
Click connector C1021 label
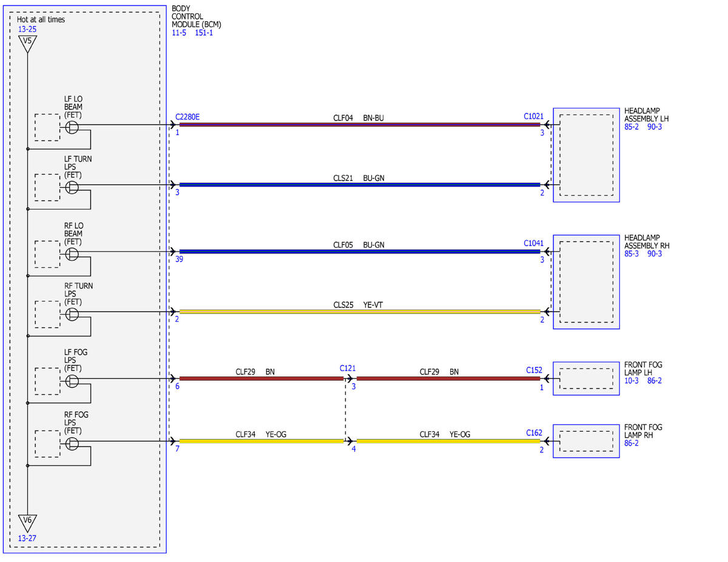(534, 116)
